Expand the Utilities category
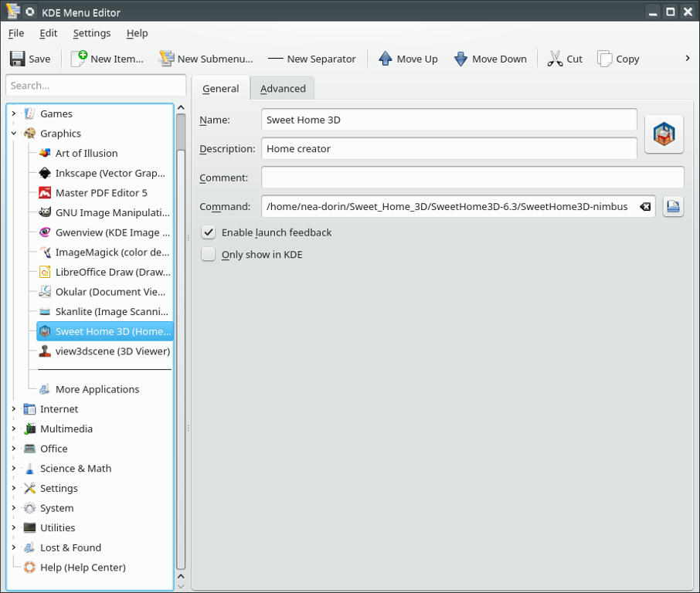 point(13,527)
